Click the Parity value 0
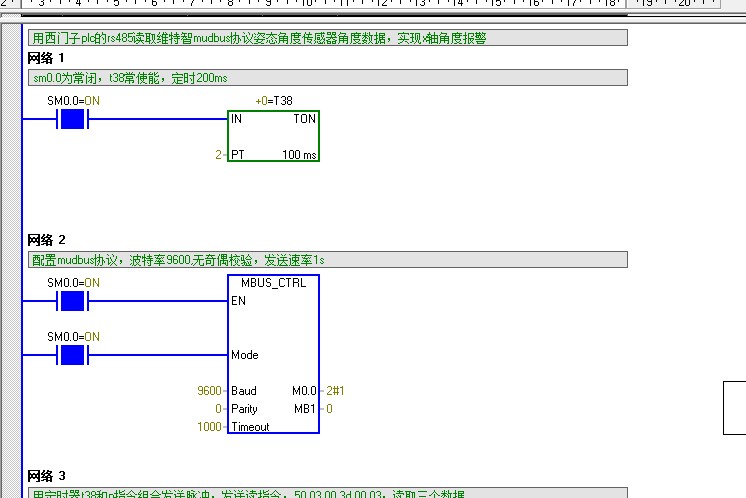 pyautogui.click(x=218, y=409)
